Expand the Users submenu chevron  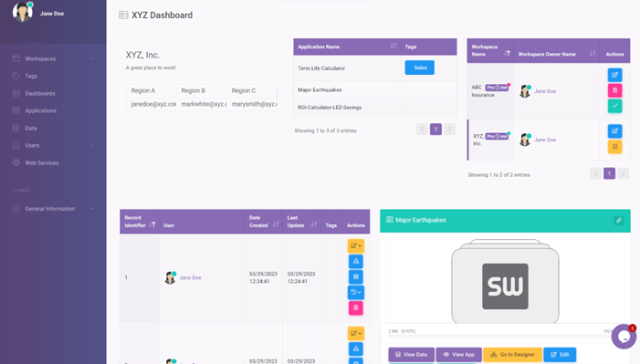[92, 145]
